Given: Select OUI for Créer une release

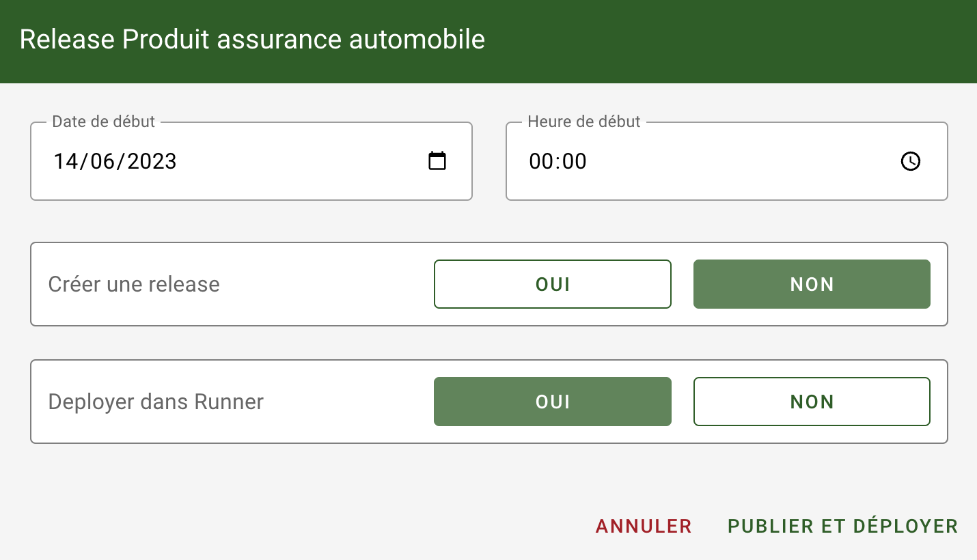Looking at the screenshot, I should click(x=552, y=284).
